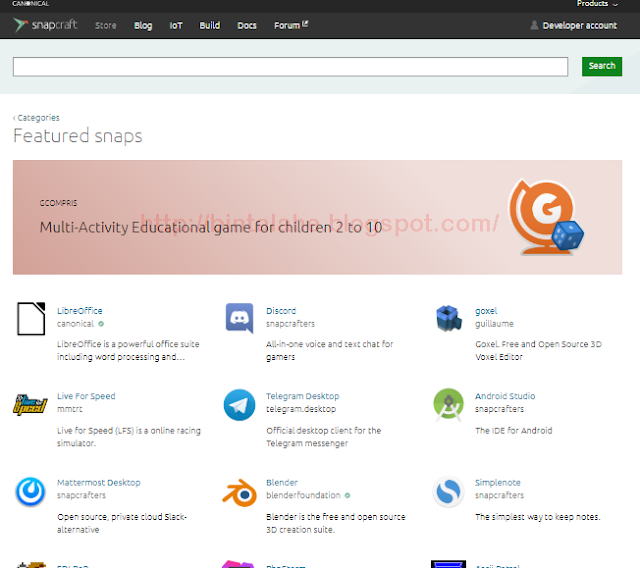The width and height of the screenshot is (640, 568).
Task: Click the Forum external link icon
Action: click(305, 24)
